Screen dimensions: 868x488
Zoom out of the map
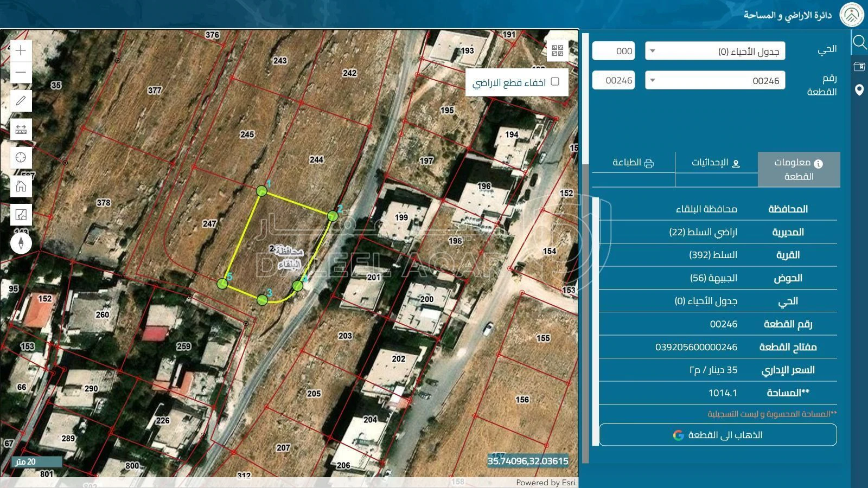click(x=21, y=72)
